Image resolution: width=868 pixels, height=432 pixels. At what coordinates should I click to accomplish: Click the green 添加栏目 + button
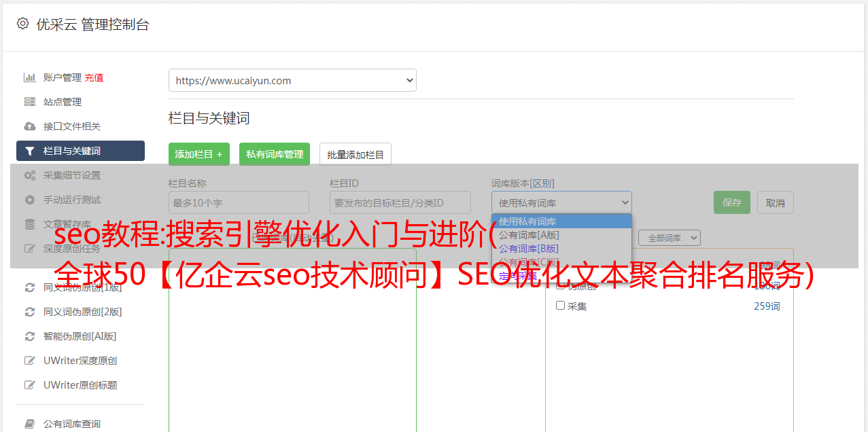(x=199, y=154)
